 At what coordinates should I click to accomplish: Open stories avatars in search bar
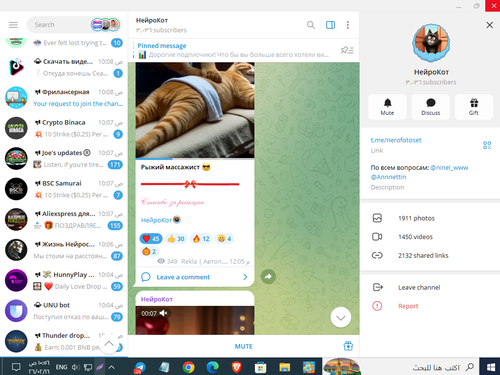tap(105, 25)
